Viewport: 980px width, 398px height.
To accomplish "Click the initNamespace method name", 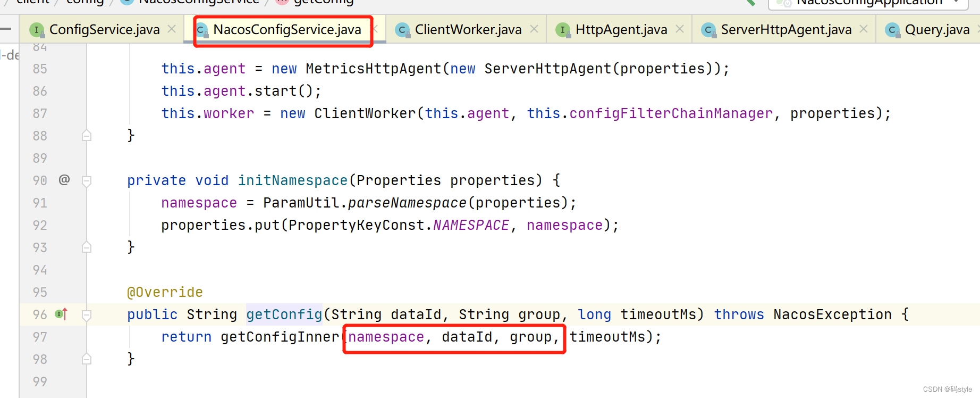I will pyautogui.click(x=292, y=180).
